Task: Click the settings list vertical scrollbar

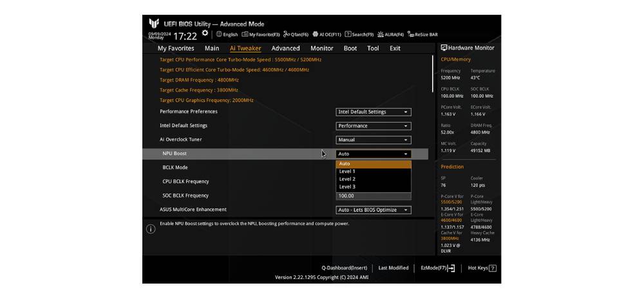Action: (433, 74)
